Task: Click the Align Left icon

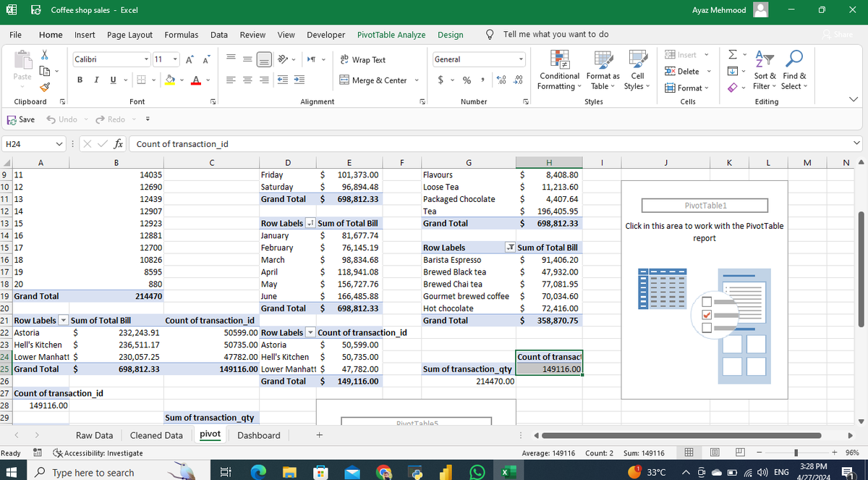Action: 231,80
